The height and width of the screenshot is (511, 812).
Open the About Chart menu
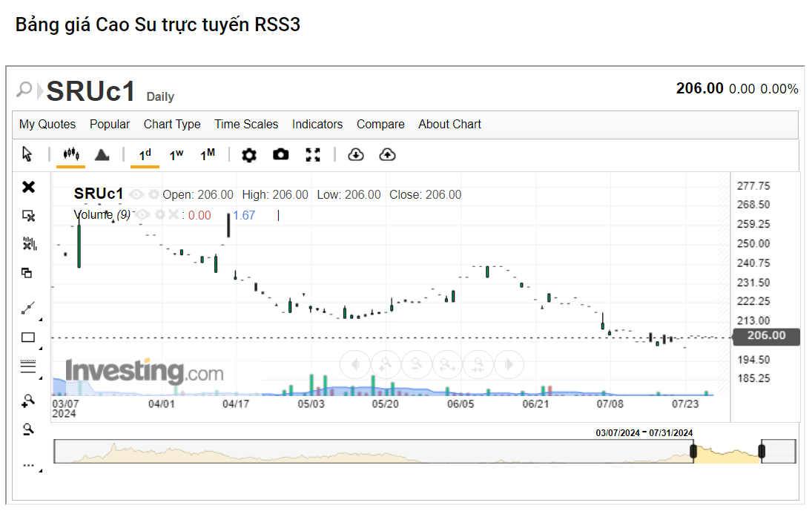tap(449, 125)
